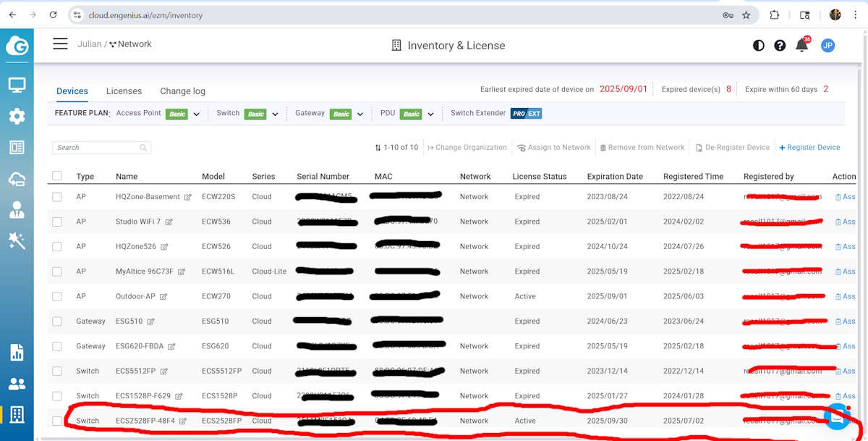Bookmark this page with the star icon

pos(746,14)
